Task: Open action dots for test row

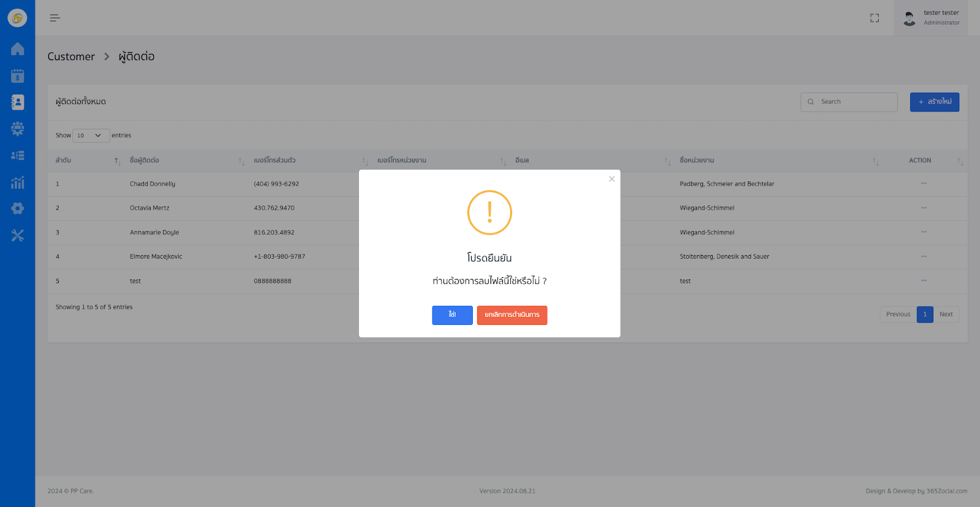Action: pyautogui.click(x=924, y=280)
